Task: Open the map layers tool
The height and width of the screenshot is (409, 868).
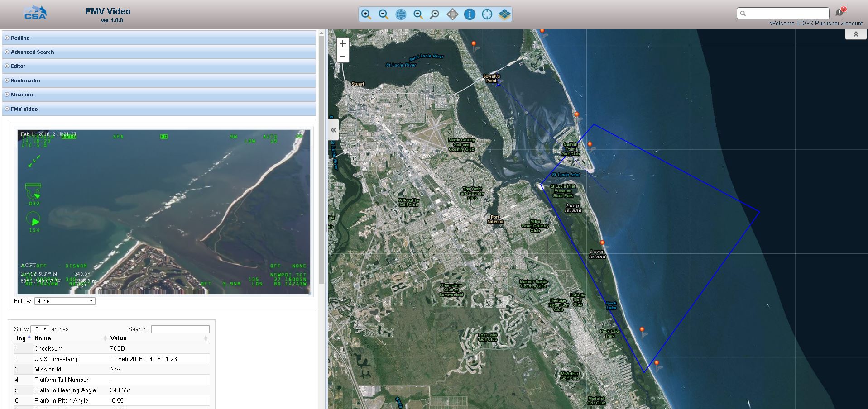Action: [x=504, y=14]
